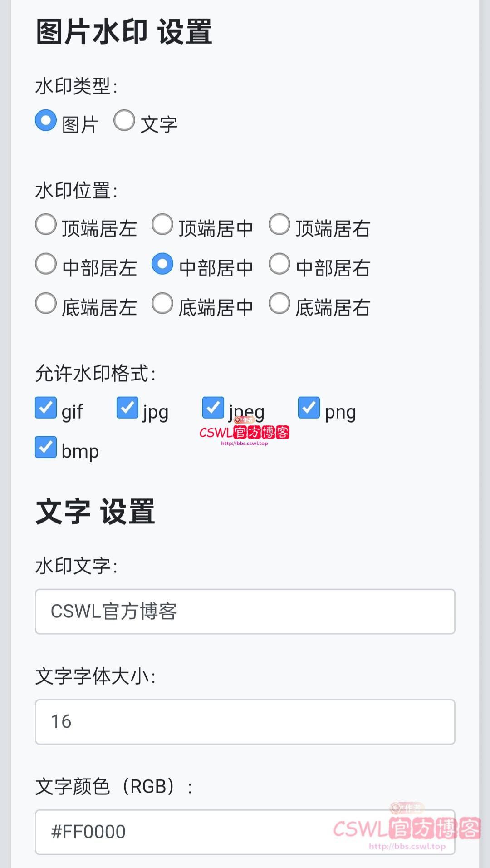Screen dimensions: 490x868
Task: Choose 顶端居左 watermark position
Action: [x=46, y=224]
